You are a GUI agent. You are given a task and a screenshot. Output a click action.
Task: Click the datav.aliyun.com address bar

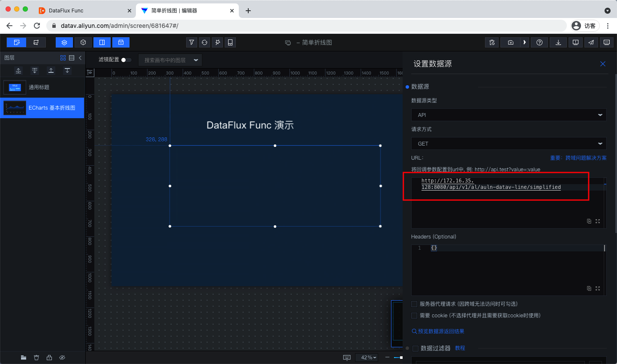tap(307, 26)
